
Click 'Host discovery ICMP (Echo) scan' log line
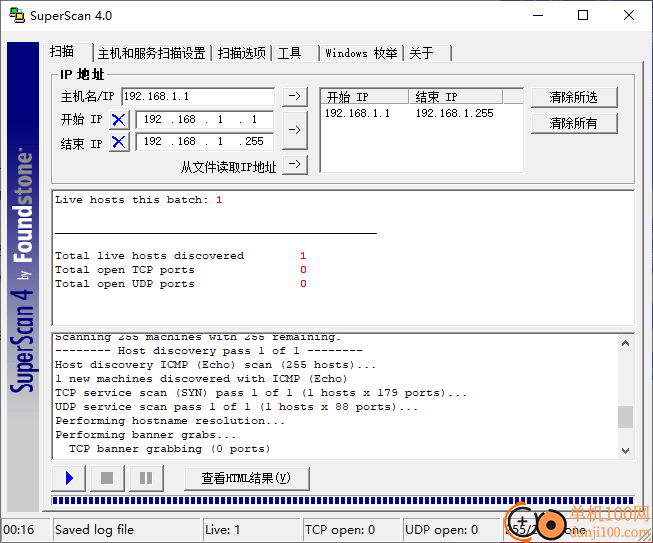(215, 365)
